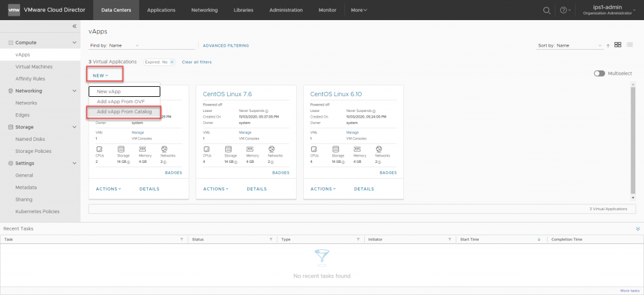The width and height of the screenshot is (644, 295).
Task: Switch to list view icon
Action: point(630,45)
